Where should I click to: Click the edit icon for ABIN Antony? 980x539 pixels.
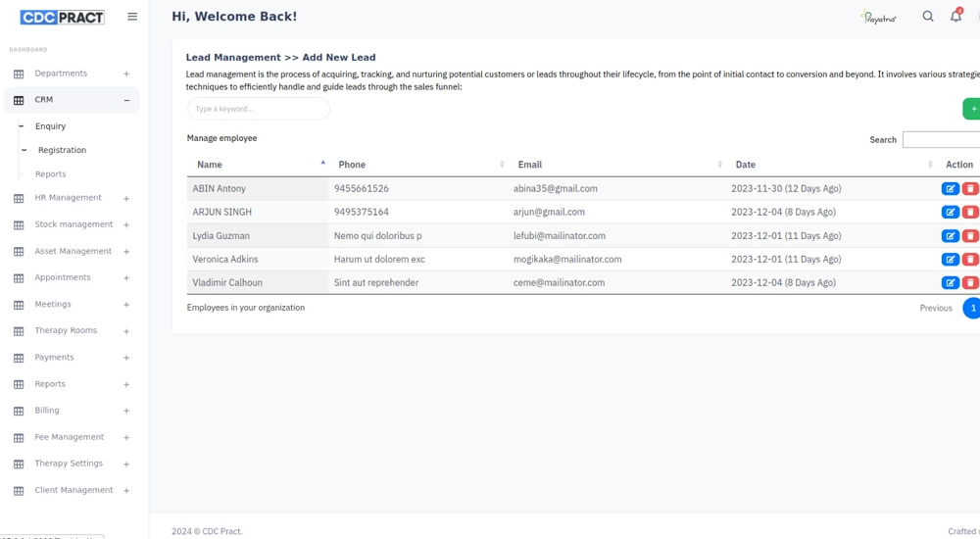coord(950,189)
